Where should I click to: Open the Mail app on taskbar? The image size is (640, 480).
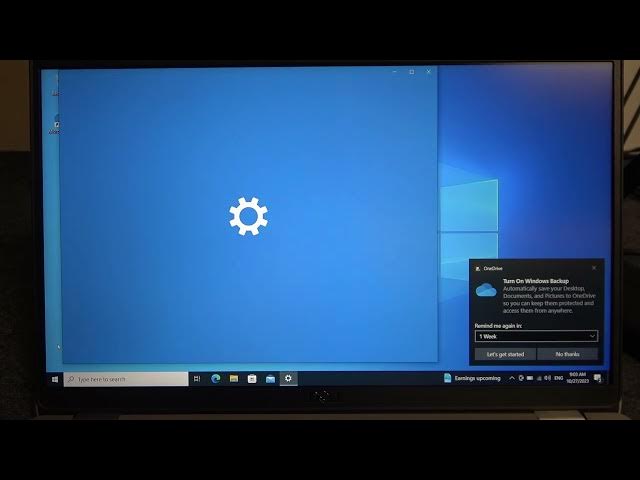click(270, 379)
